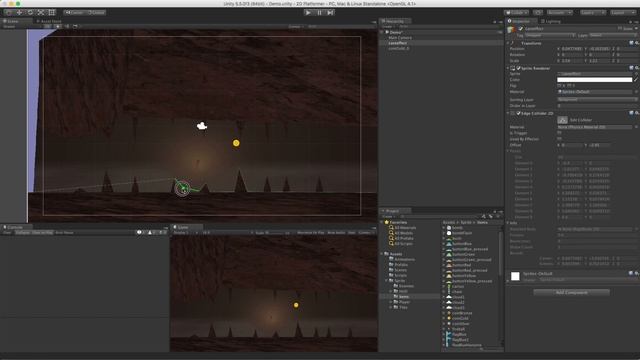This screenshot has height=360, width=640.
Task: Select the gold coin in Scene view
Action: click(x=236, y=143)
